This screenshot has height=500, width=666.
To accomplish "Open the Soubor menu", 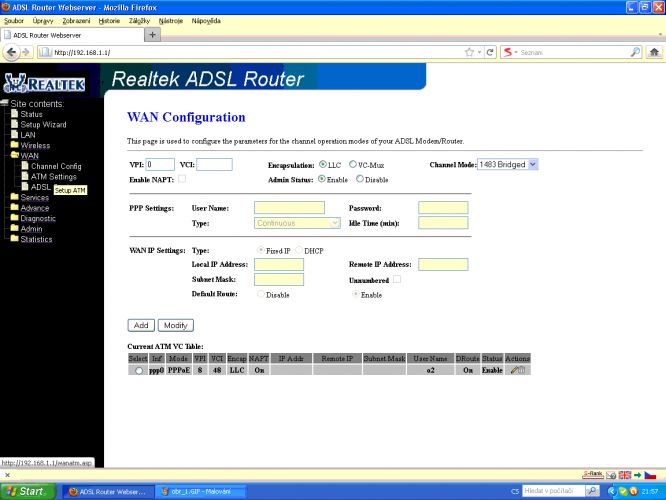I will (x=14, y=21).
